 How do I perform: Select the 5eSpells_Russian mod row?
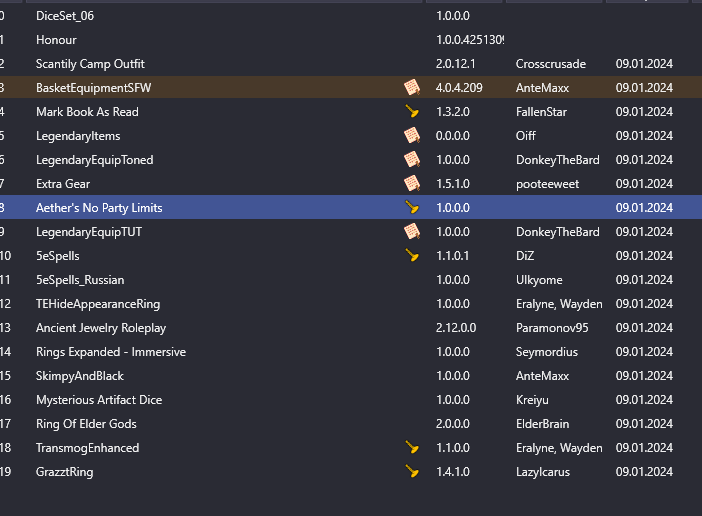(80, 280)
